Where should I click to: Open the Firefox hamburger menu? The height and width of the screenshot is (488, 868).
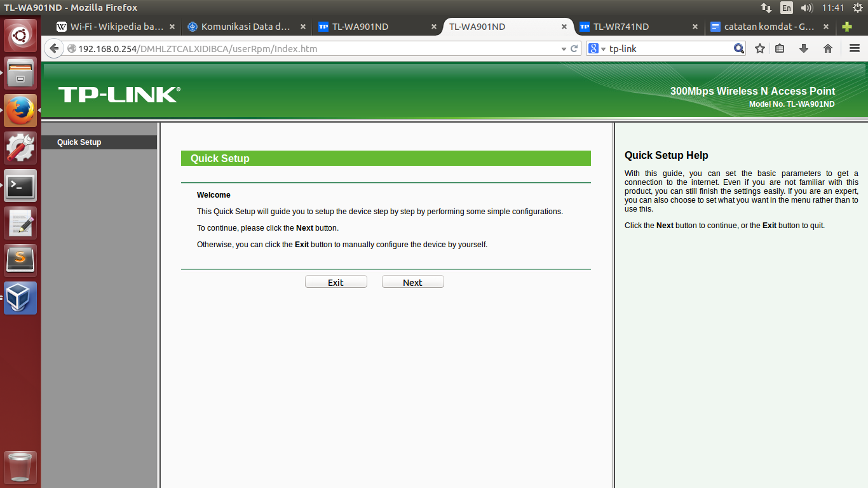pos(855,48)
